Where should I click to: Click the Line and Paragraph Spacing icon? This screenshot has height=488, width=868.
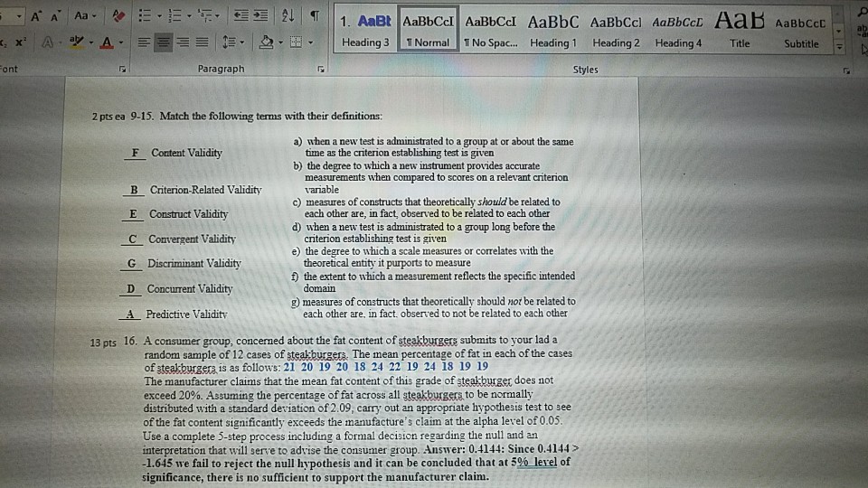click(228, 42)
